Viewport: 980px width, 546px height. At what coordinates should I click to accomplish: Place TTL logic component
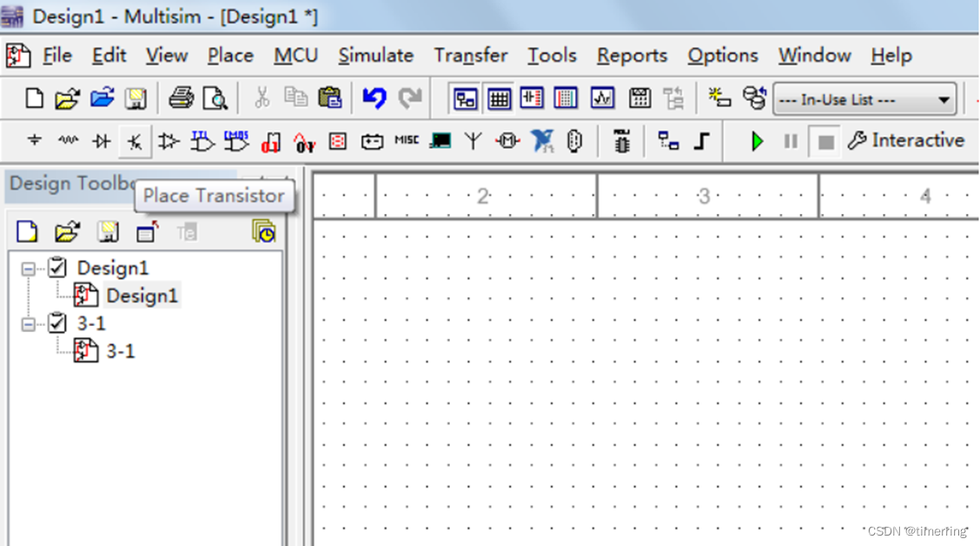(202, 142)
